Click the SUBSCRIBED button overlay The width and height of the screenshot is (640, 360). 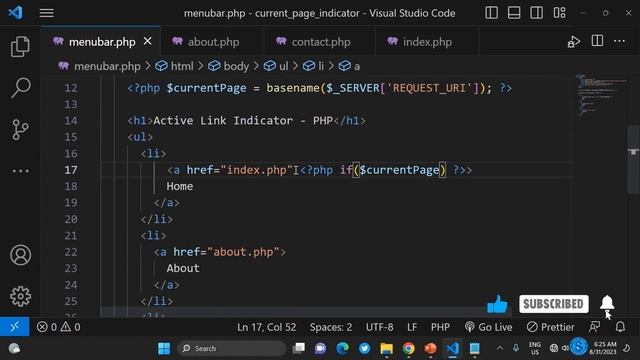[553, 304]
